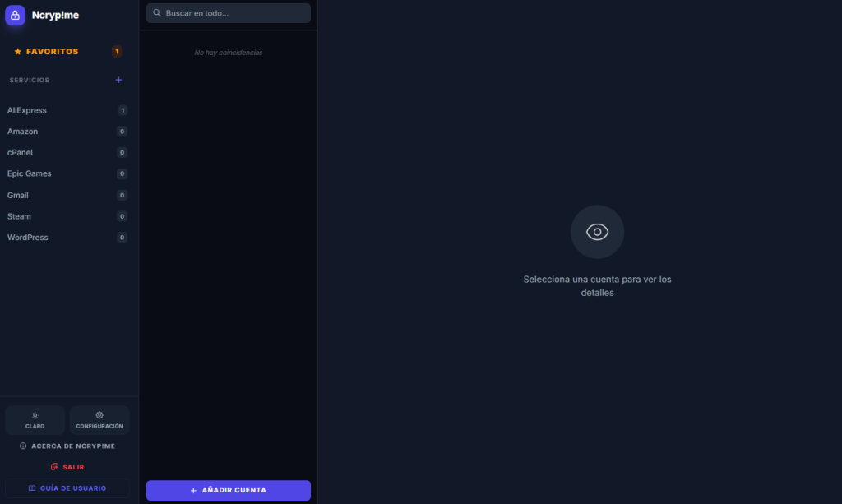Add a new service with plus icon

118,80
